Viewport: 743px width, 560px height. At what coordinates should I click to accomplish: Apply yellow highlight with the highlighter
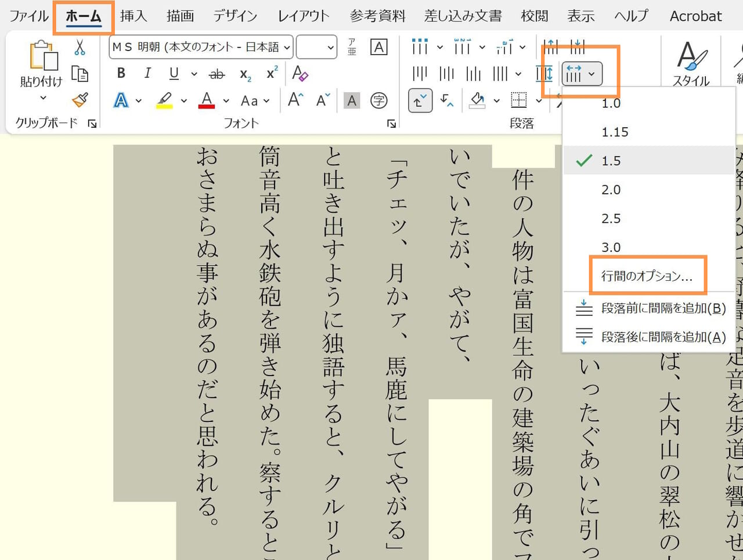tap(165, 100)
